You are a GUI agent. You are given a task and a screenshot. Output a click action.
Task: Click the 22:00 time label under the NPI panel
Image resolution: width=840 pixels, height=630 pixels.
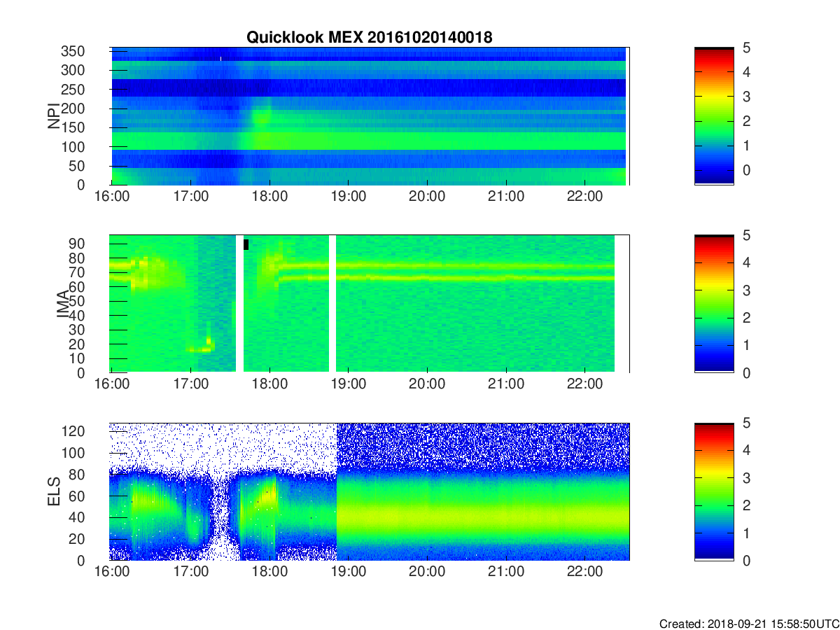[x=584, y=197]
